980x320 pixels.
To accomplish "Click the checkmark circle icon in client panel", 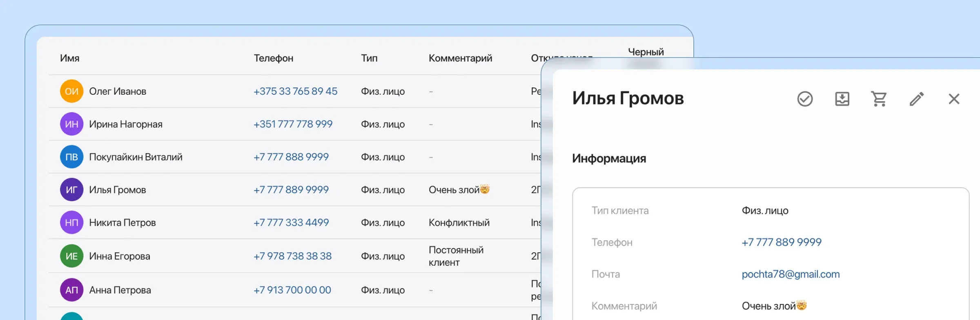I will click(805, 99).
